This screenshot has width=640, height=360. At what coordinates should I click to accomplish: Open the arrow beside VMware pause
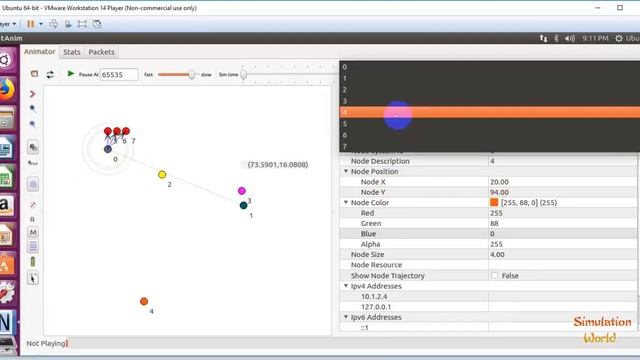pos(41,24)
